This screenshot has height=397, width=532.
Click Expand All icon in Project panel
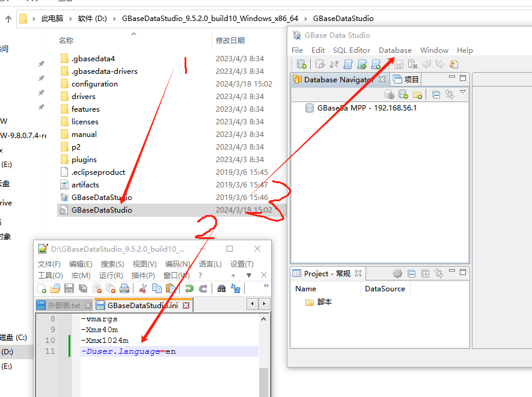tap(425, 274)
